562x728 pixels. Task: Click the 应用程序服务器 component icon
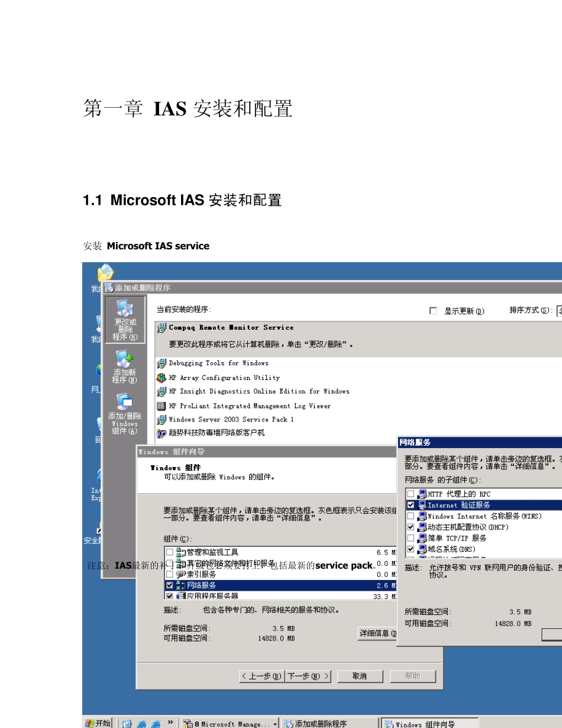pos(181,596)
